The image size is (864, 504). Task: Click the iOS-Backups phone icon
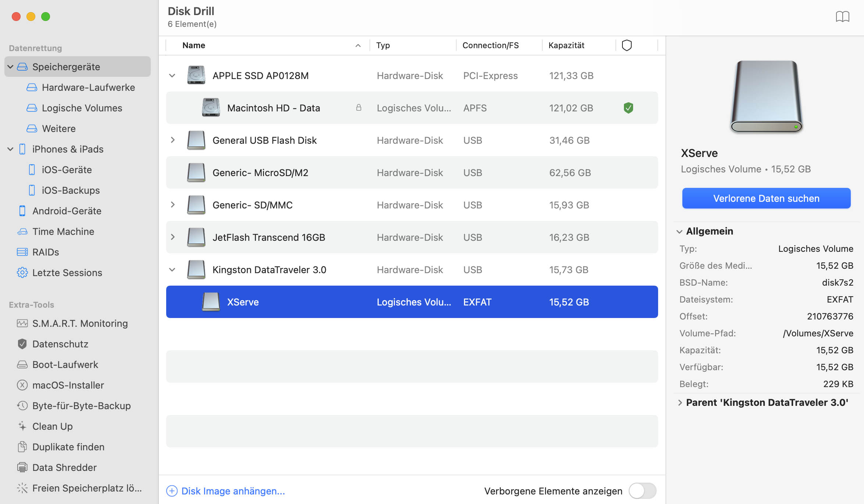pos(32,190)
